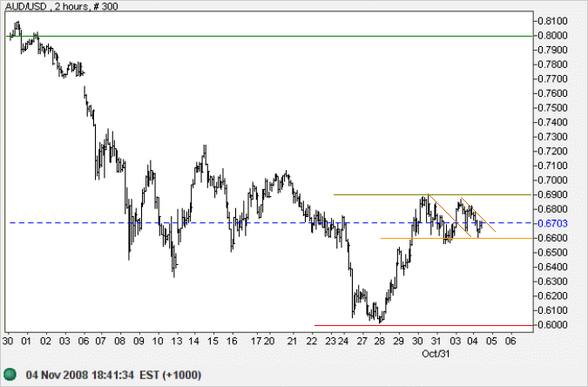Click the 0.8100 price axis label
The height and width of the screenshot is (387, 588).
(552, 21)
